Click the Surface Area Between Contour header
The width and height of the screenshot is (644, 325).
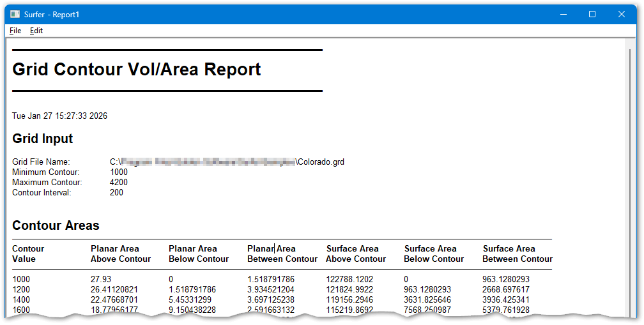pos(517,254)
